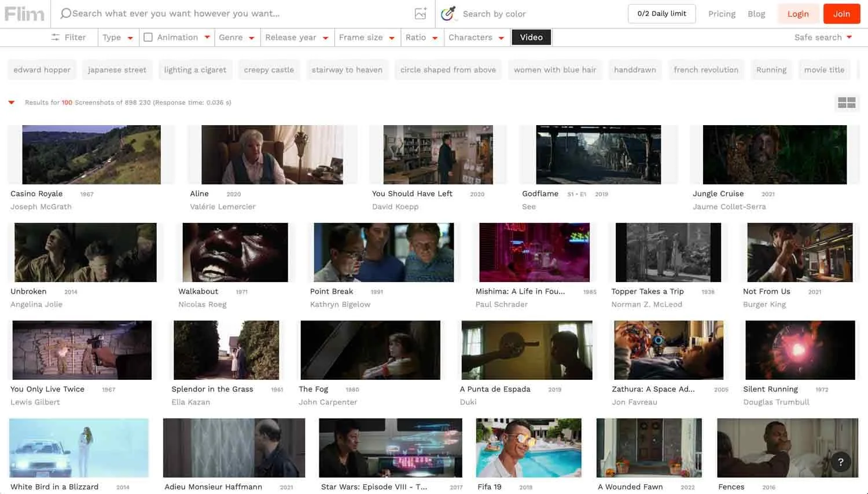
Task: Click the search magnifier icon
Action: coord(65,13)
